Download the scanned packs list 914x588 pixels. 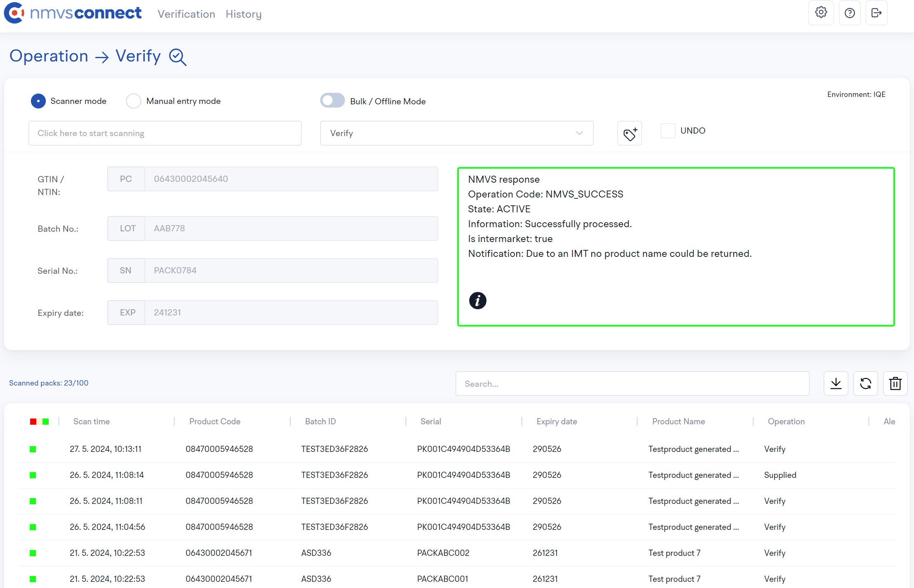(x=836, y=383)
